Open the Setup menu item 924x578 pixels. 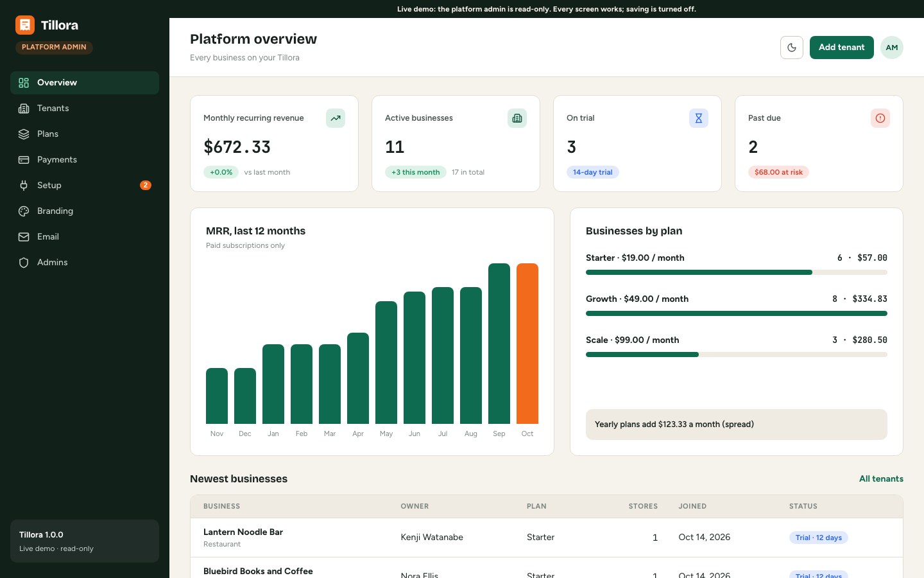point(85,186)
